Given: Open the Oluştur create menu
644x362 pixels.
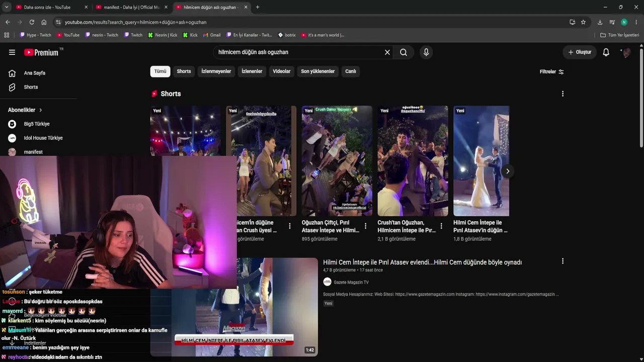Looking at the screenshot, I should (580, 52).
